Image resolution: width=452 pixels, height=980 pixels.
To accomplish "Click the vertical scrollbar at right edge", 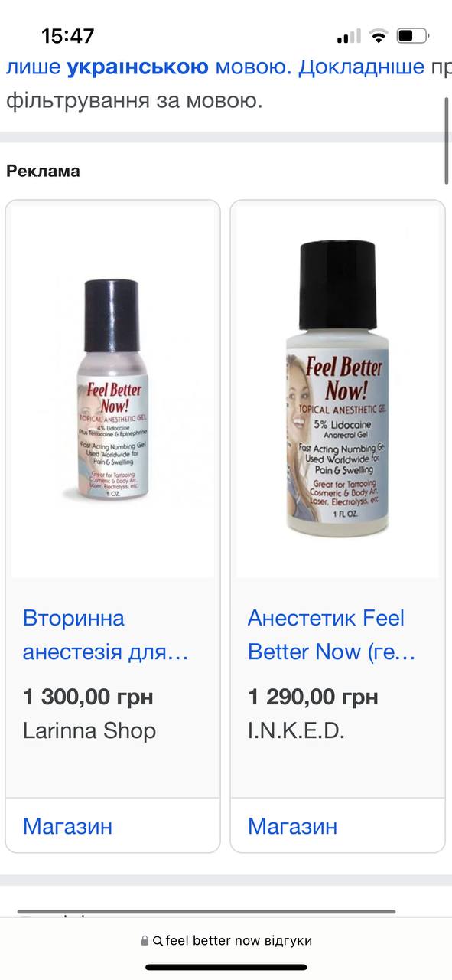I will point(447,140).
